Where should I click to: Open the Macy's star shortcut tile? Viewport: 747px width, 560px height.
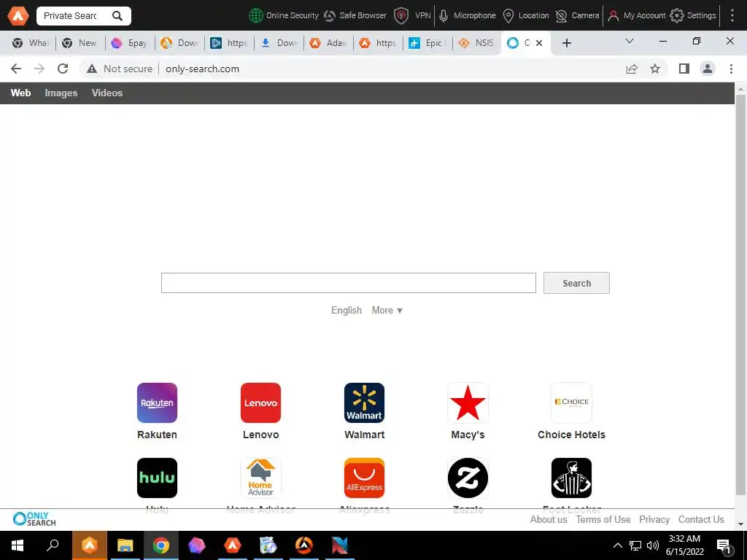pos(468,402)
